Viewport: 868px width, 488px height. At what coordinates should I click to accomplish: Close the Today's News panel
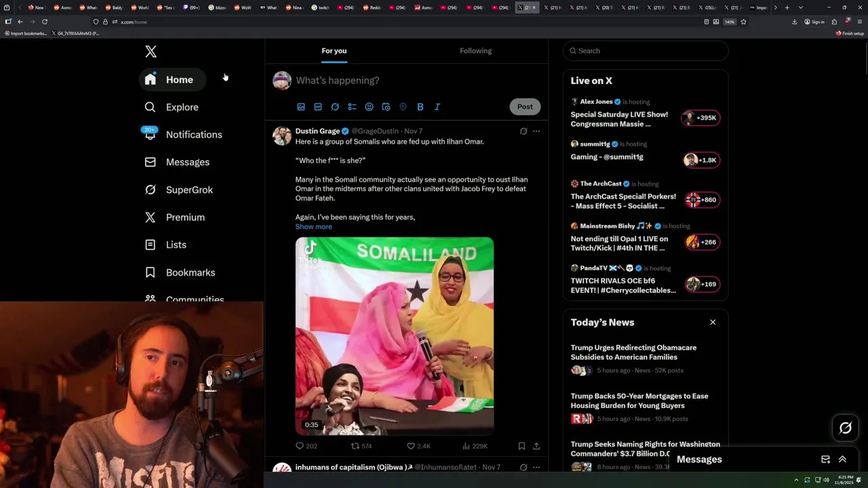pos(713,322)
